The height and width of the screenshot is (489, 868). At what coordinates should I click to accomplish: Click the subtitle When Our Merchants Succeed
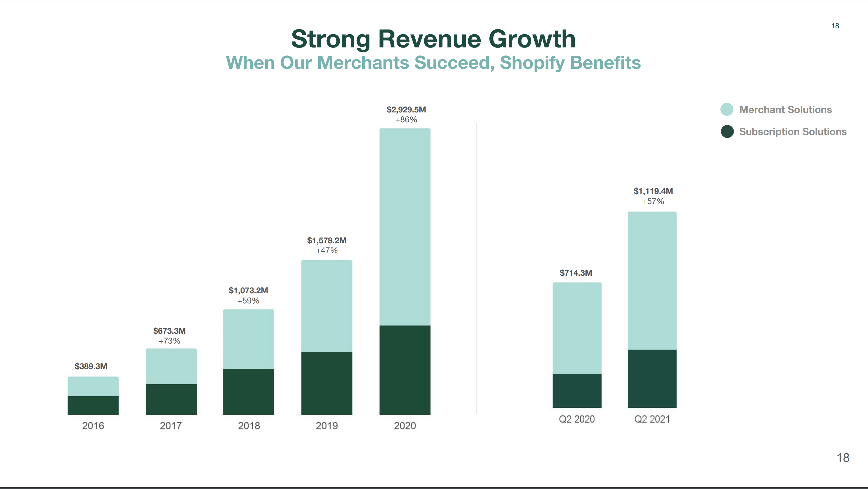pyautogui.click(x=433, y=63)
